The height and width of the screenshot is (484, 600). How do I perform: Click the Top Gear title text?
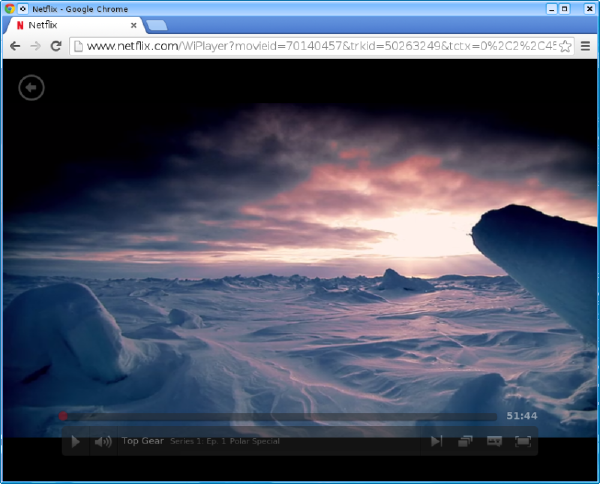coord(143,441)
